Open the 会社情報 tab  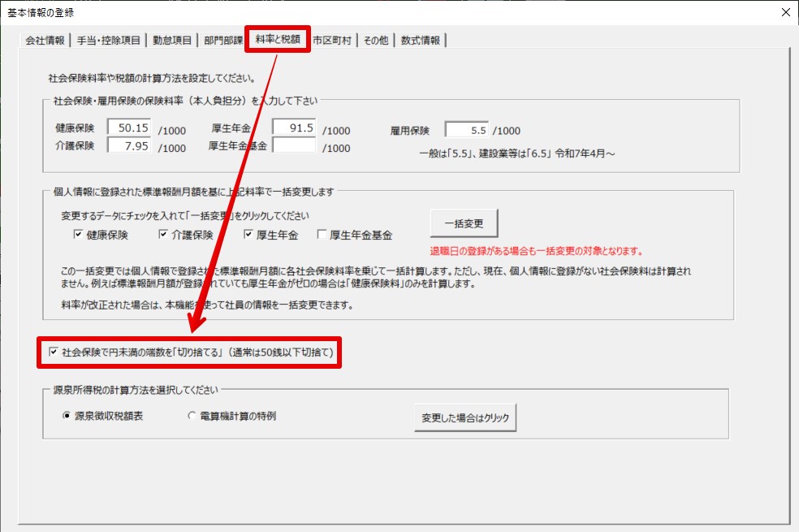[x=45, y=40]
